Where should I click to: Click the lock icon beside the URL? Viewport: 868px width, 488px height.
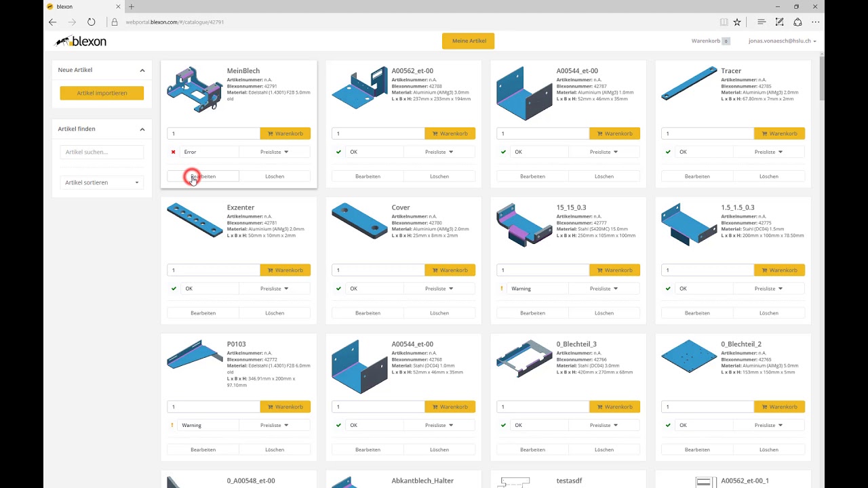(115, 22)
